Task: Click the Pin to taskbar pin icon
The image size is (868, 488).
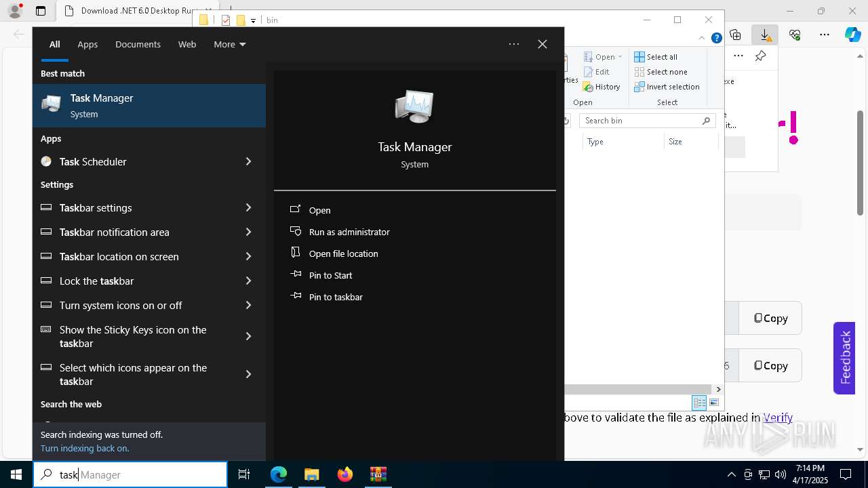Action: pos(295,296)
